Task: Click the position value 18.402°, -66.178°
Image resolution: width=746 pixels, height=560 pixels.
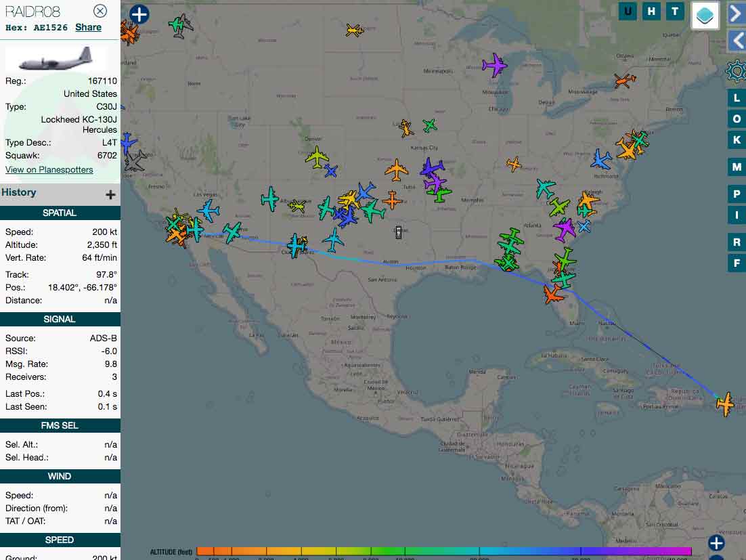Action: (x=83, y=287)
